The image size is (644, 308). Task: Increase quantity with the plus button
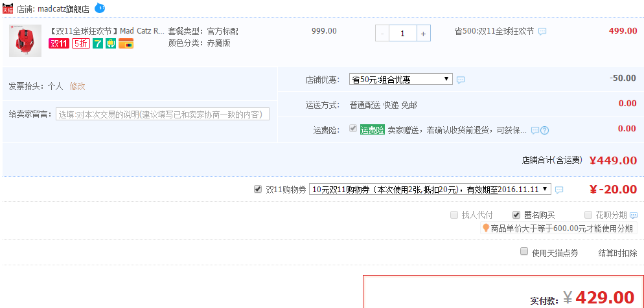(x=424, y=34)
